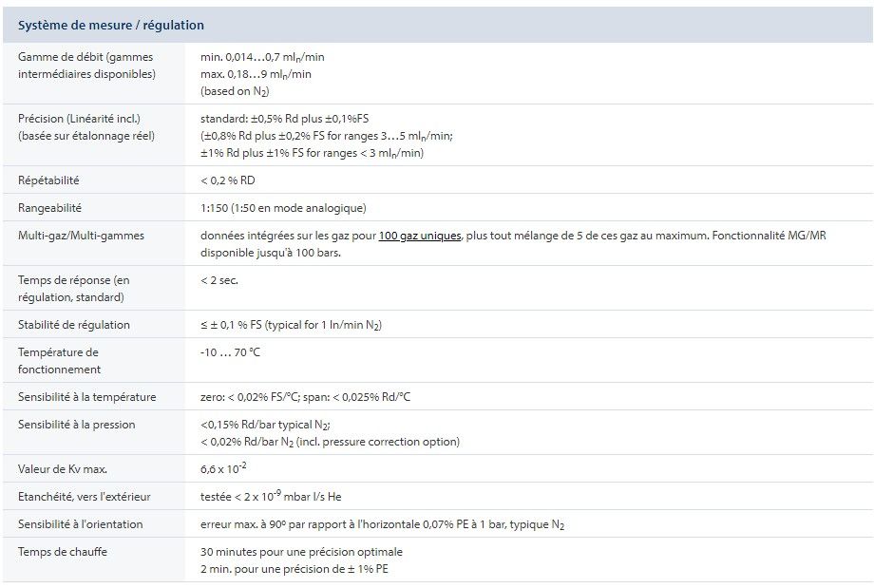Select the "1:150 (1:50 en mode analogique)" value
Screen dimensions: 874x588
point(283,208)
